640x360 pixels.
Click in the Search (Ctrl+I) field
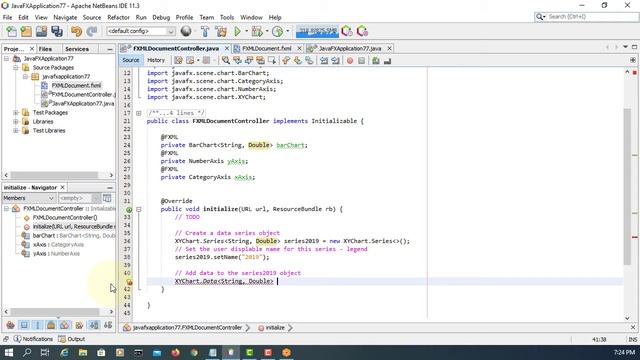click(x=587, y=17)
